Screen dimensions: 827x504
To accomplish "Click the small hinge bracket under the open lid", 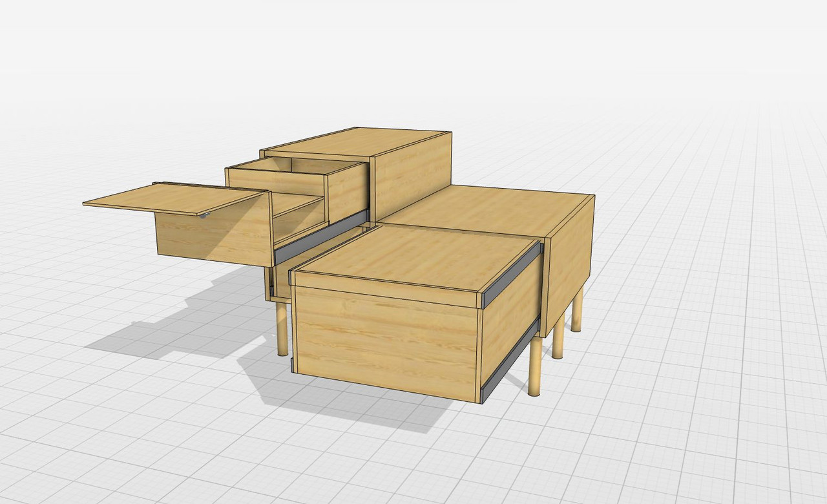I will [x=204, y=215].
